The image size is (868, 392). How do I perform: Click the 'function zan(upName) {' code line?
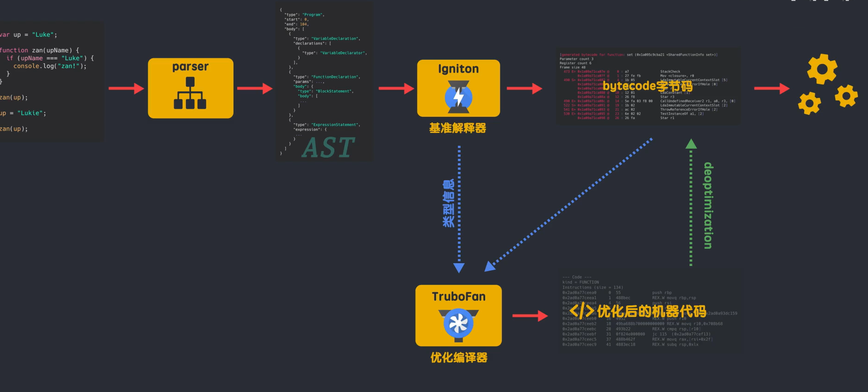39,50
